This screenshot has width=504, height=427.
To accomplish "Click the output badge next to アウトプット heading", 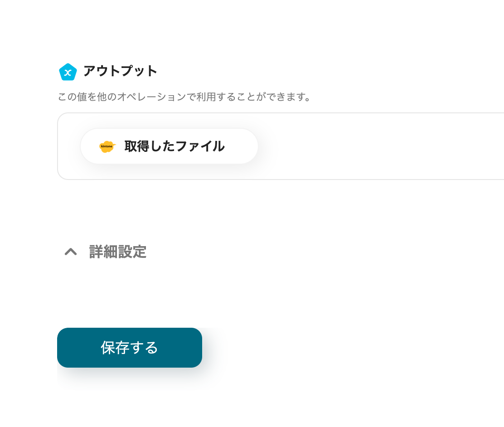I will tap(68, 72).
